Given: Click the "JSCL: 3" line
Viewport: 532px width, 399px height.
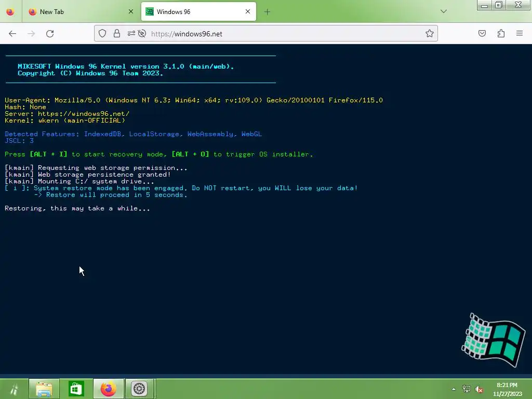Looking at the screenshot, I should point(19,141).
